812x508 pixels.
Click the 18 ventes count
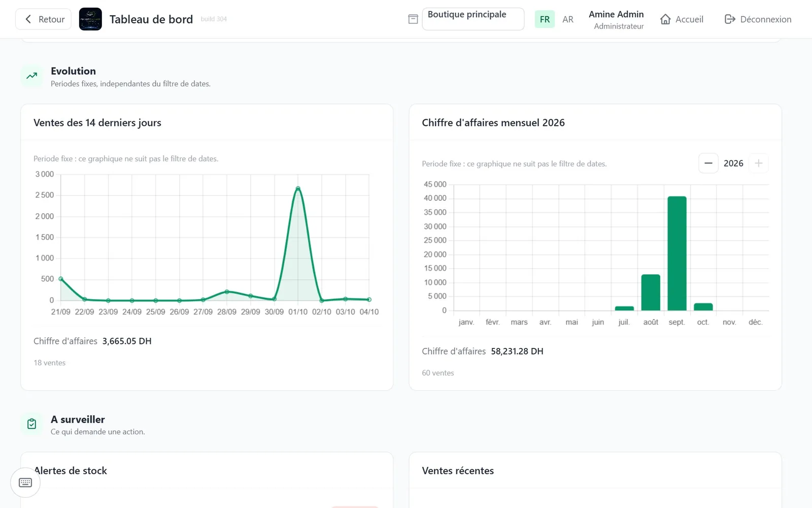(50, 363)
